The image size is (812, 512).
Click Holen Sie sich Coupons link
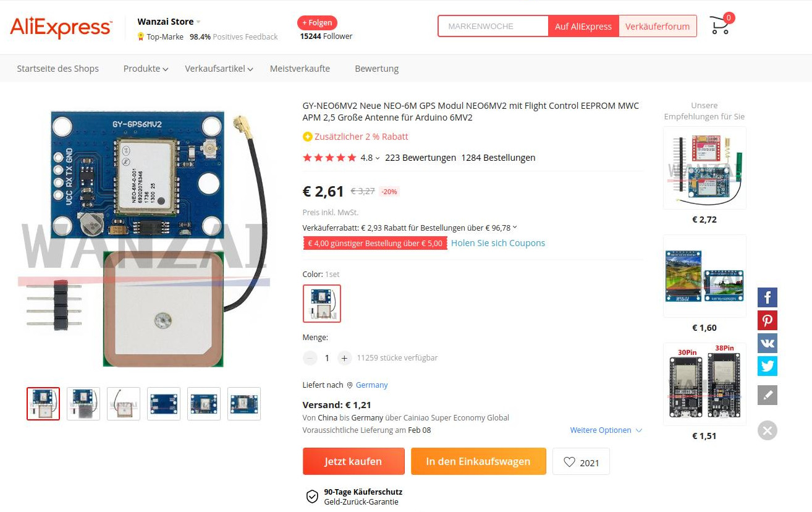coord(498,243)
